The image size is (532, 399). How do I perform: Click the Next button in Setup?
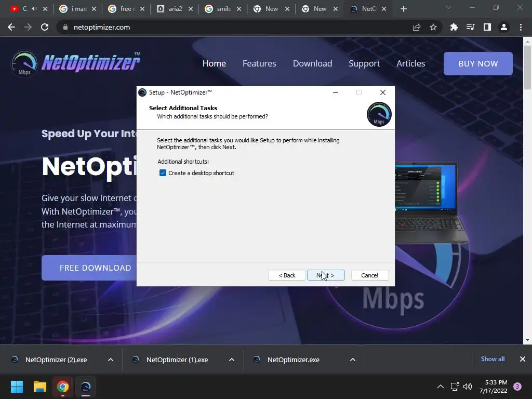click(x=326, y=275)
